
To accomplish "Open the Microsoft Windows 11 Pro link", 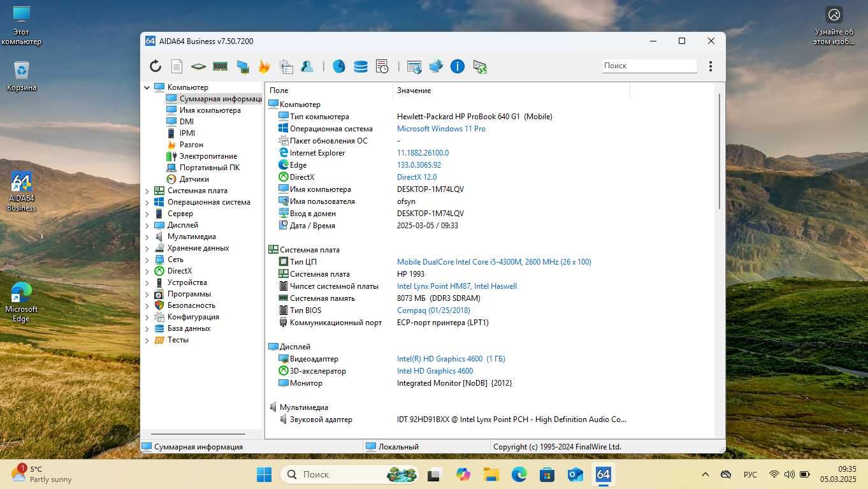I will point(441,129).
